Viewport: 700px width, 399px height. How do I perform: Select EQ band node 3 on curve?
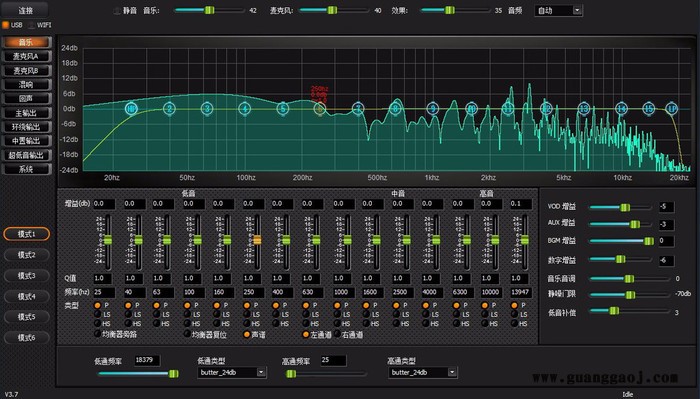207,108
